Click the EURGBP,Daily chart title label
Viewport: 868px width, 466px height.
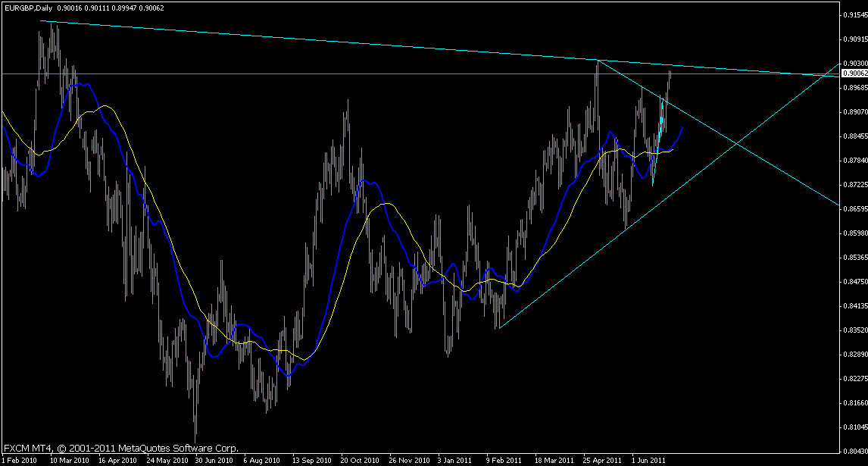point(25,6)
